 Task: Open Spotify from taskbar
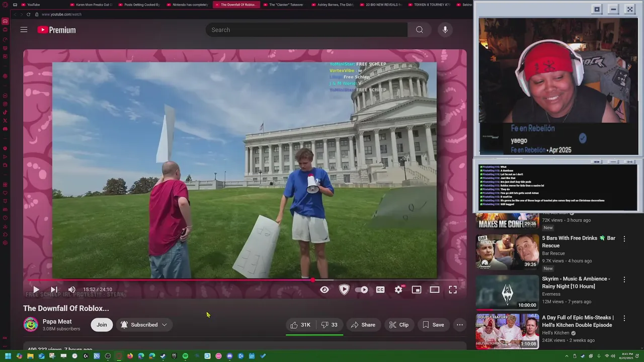(185, 356)
